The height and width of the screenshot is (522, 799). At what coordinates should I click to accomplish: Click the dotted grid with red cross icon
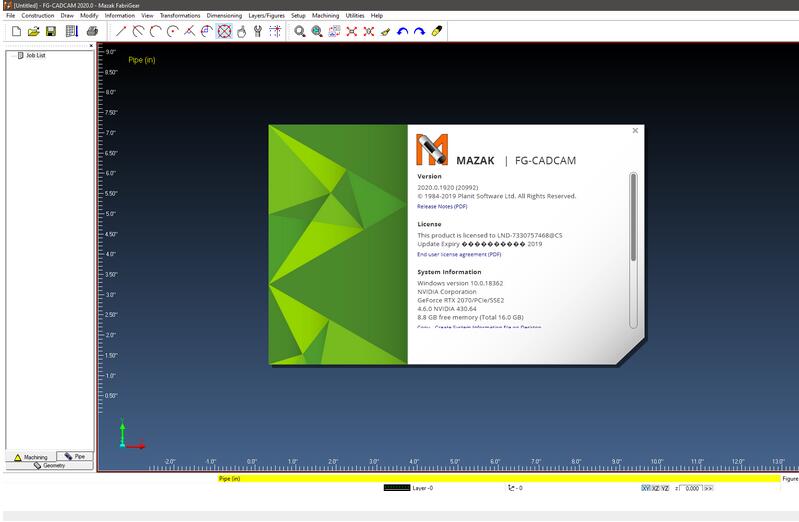(x=275, y=32)
